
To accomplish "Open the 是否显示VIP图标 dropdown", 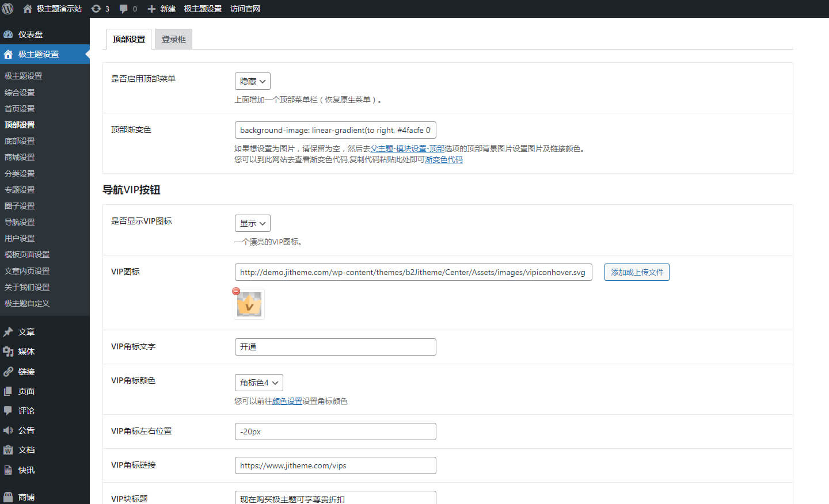I will click(x=252, y=223).
